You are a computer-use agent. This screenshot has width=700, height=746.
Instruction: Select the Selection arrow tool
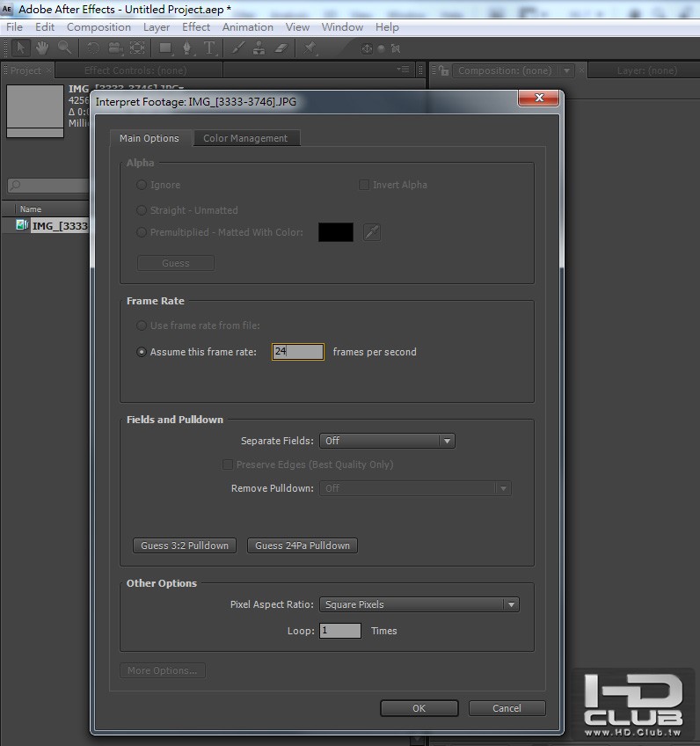20,48
